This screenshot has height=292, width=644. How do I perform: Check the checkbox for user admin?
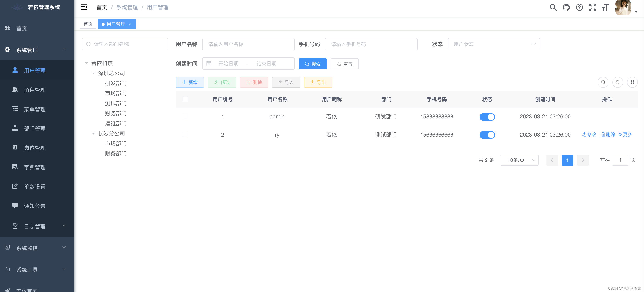click(185, 117)
